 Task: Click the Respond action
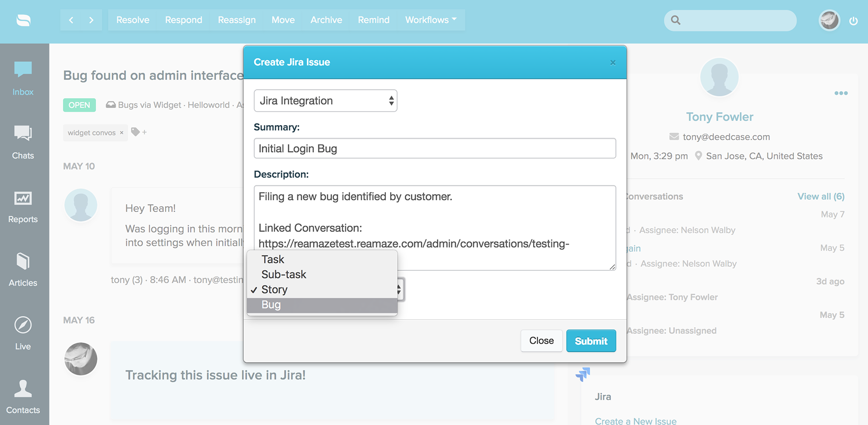pyautogui.click(x=184, y=20)
